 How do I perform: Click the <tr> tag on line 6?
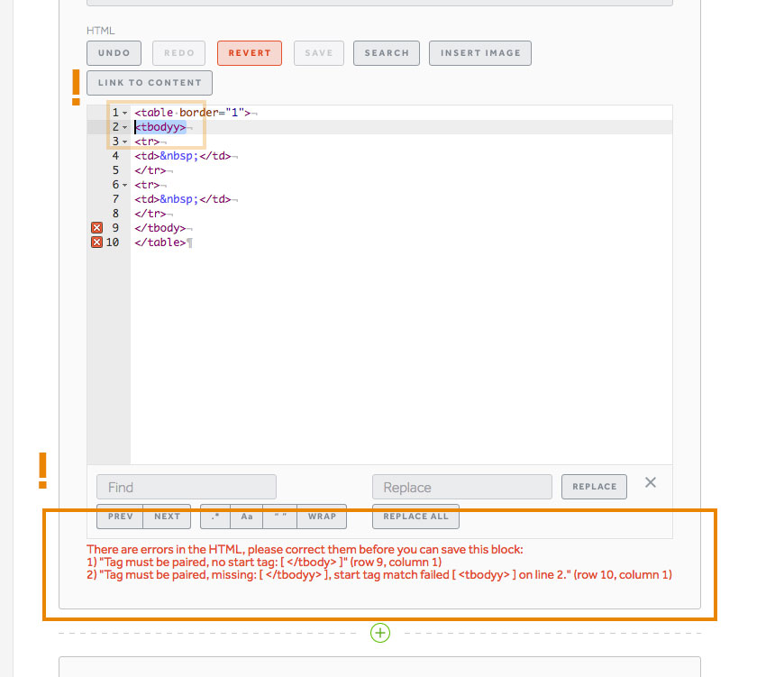(x=147, y=185)
